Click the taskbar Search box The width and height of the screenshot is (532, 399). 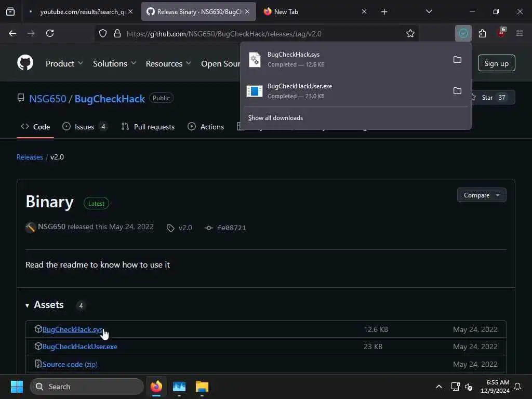click(87, 387)
